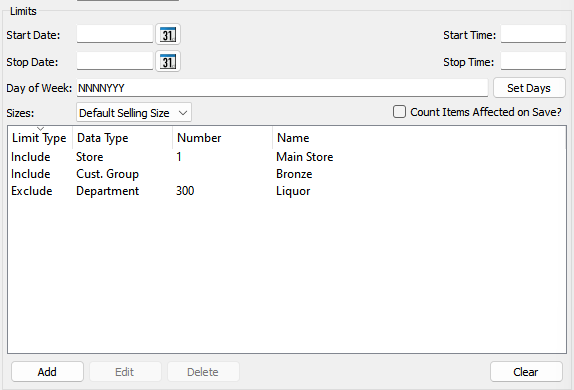This screenshot has height=390, width=574.
Task: Select the Exclude Department Liquor row
Action: [x=287, y=191]
